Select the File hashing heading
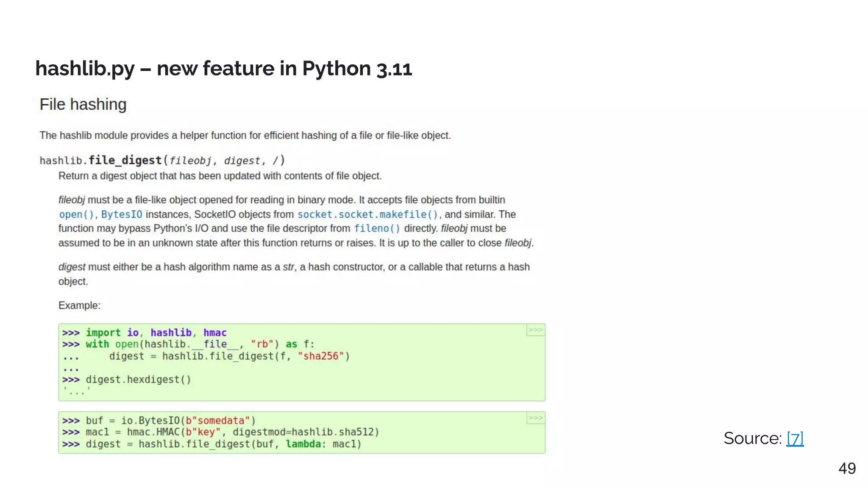The height and width of the screenshot is (488, 868). 83,104
